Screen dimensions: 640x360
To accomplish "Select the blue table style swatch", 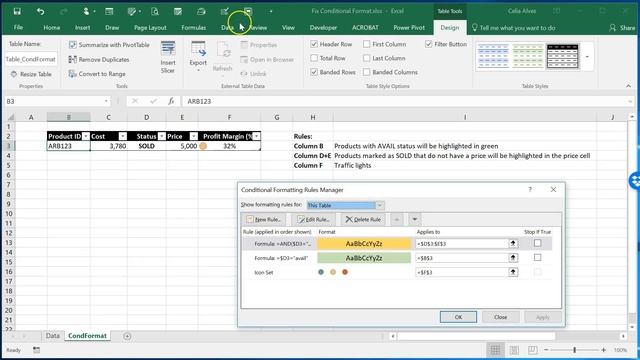I will point(493,56).
